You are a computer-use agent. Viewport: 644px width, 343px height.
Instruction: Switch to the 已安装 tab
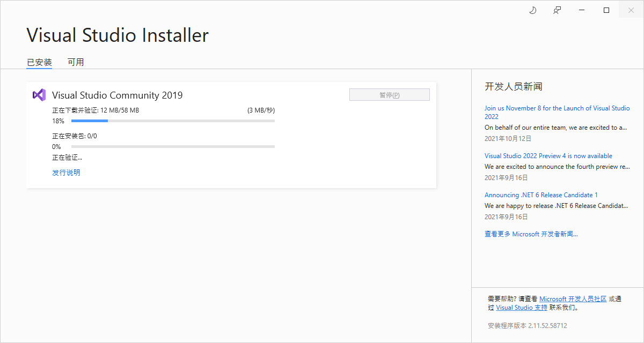[40, 62]
